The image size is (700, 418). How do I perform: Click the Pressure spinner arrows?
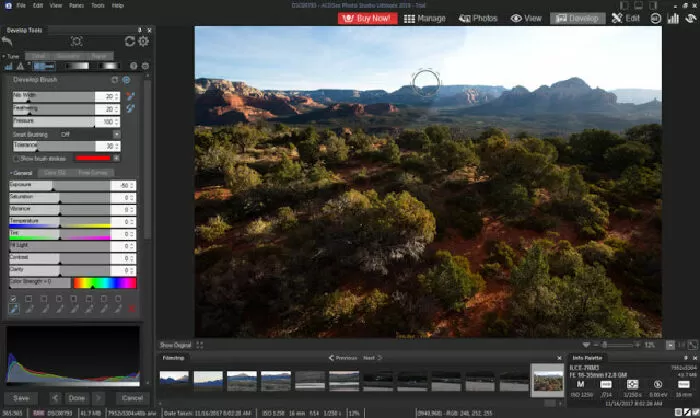(x=117, y=121)
